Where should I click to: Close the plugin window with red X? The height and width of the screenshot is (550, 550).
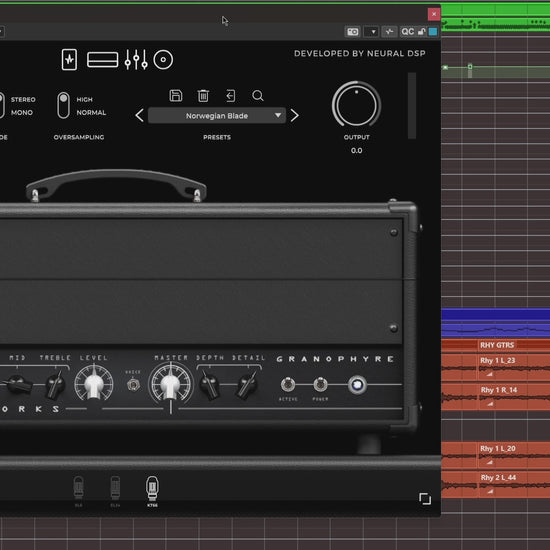[x=434, y=14]
